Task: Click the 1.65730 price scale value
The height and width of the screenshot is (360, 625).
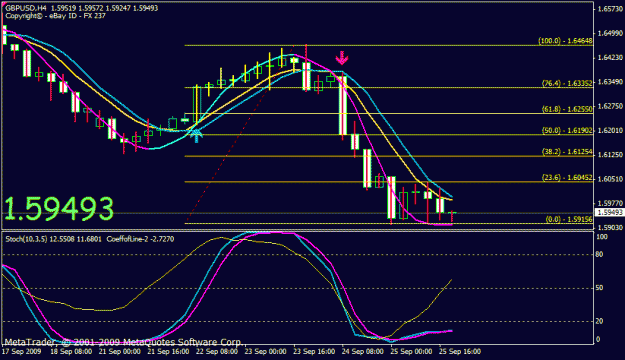Action: pyautogui.click(x=610, y=9)
